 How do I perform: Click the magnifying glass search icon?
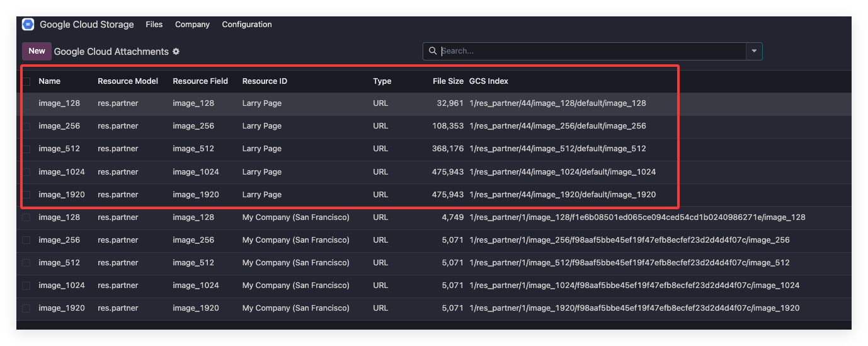[x=432, y=51]
